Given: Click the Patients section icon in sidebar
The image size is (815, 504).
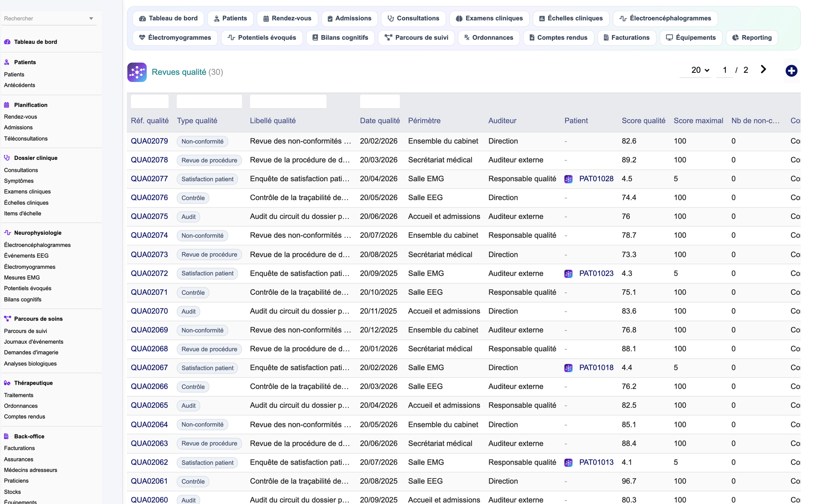Looking at the screenshot, I should coord(7,62).
